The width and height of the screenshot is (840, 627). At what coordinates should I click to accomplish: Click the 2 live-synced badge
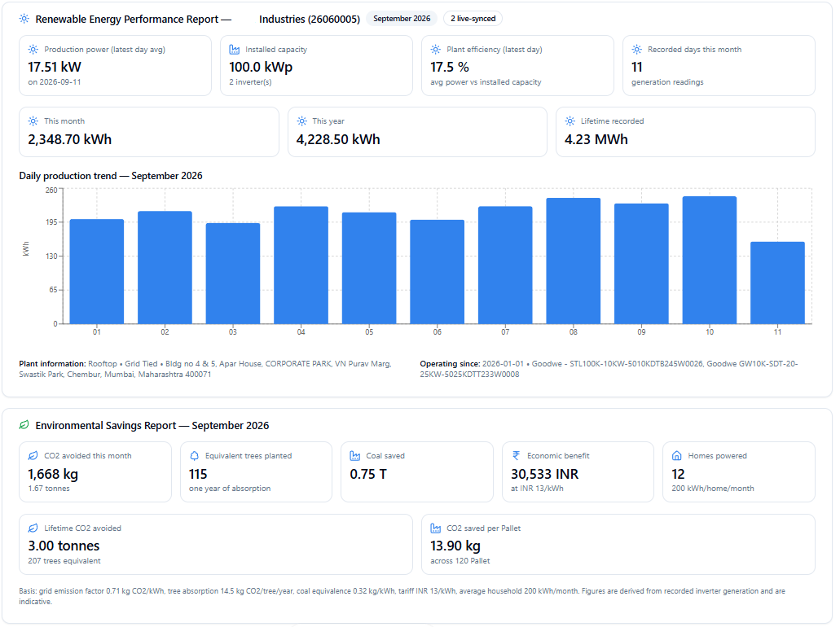pyautogui.click(x=473, y=19)
